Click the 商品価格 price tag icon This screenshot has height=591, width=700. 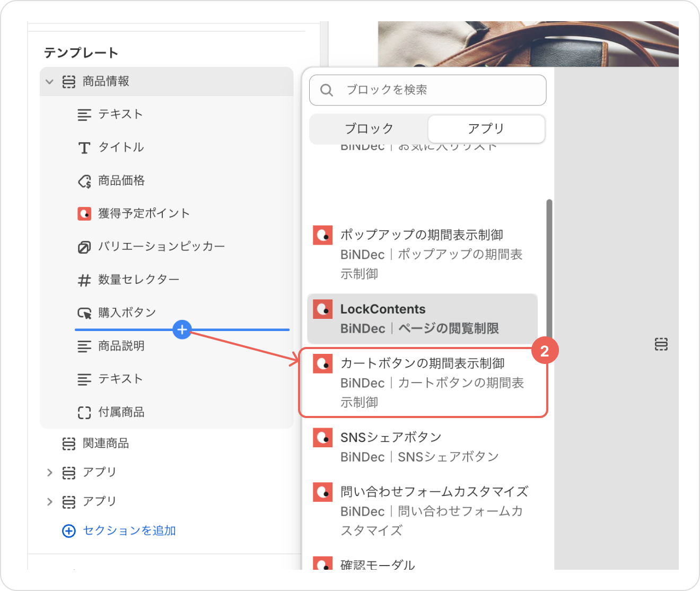point(84,181)
